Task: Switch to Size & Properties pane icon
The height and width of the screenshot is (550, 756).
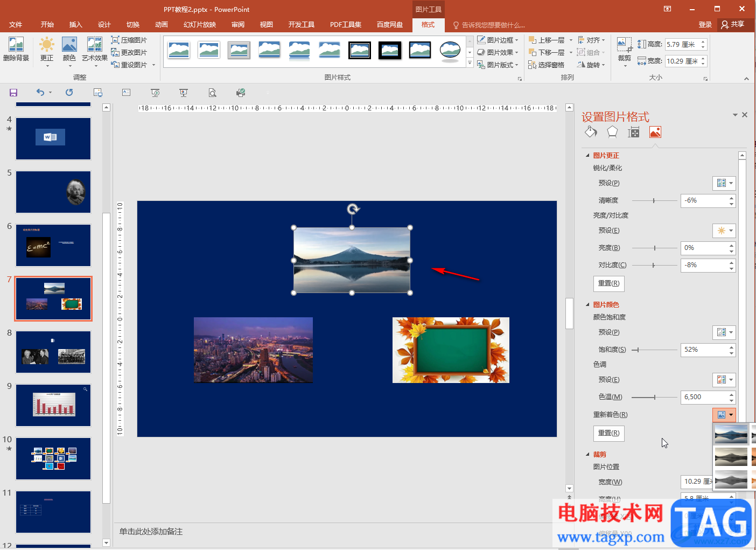Action: pyautogui.click(x=634, y=132)
